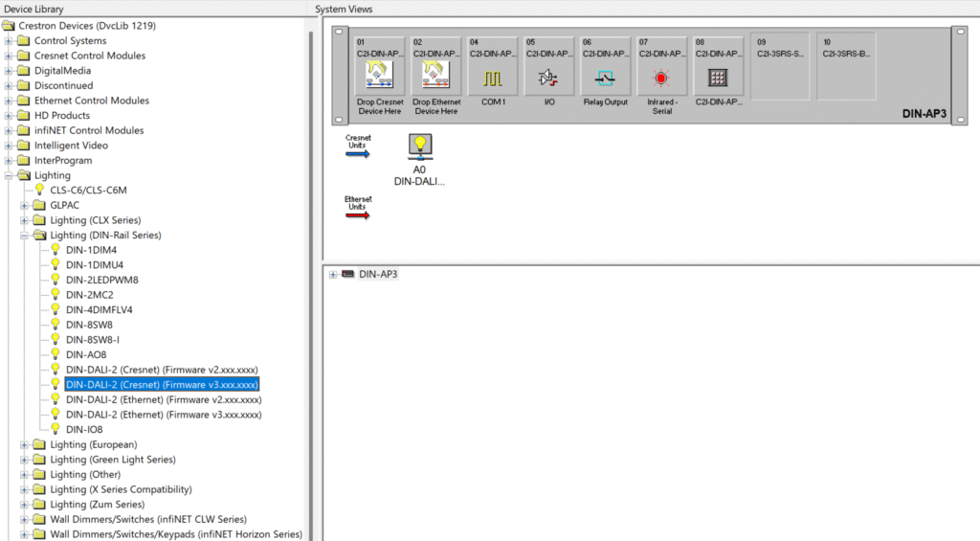The width and height of the screenshot is (980, 541).
Task: Click the CLS-C6/CLS-C6M bulb icon
Action: (39, 190)
